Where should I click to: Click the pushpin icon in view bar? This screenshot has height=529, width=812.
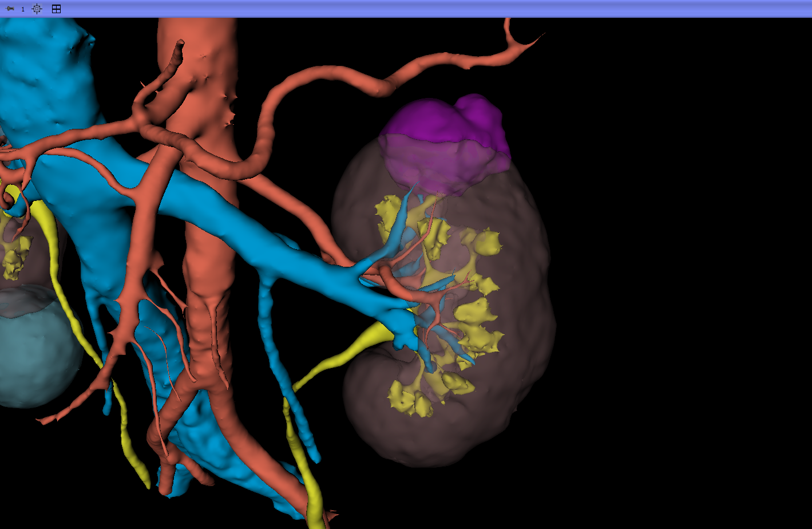pyautogui.click(x=10, y=9)
